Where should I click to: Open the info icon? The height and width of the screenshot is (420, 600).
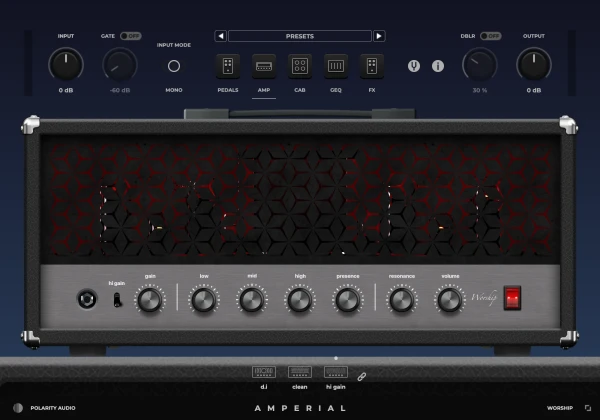point(438,66)
